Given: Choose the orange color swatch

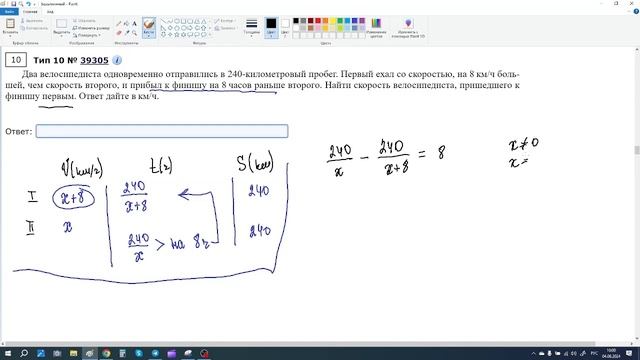Looking at the screenshot, I should 325,21.
